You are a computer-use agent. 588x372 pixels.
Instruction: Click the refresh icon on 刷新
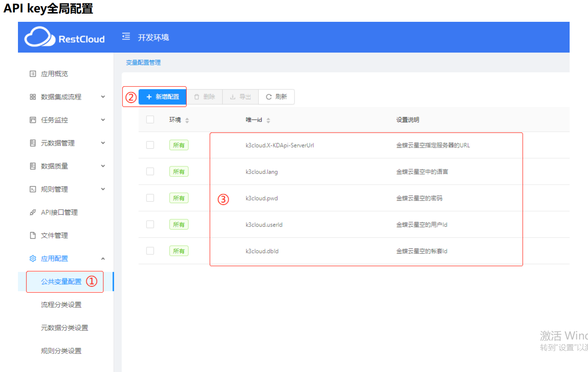click(269, 97)
